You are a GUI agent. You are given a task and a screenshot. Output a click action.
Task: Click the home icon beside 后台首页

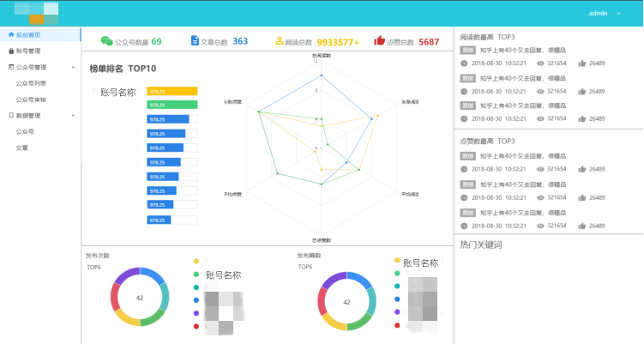tap(11, 35)
